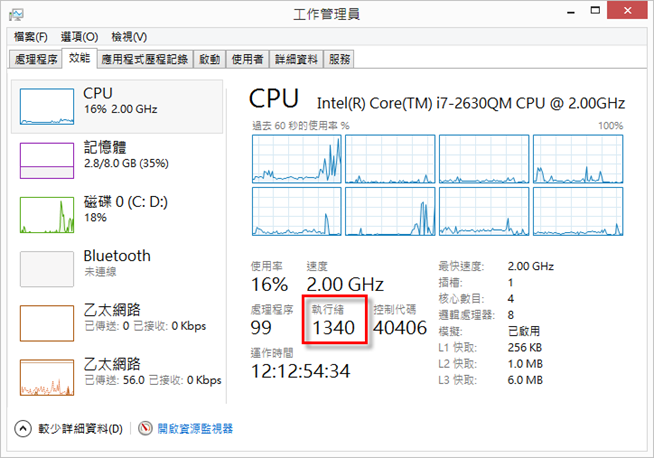
Task: Open 開啟資源監視器 link
Action: point(195,429)
